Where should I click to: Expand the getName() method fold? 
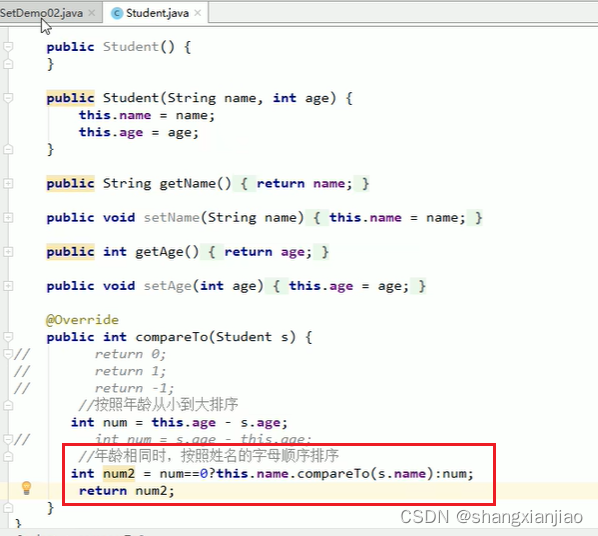pos(8,183)
